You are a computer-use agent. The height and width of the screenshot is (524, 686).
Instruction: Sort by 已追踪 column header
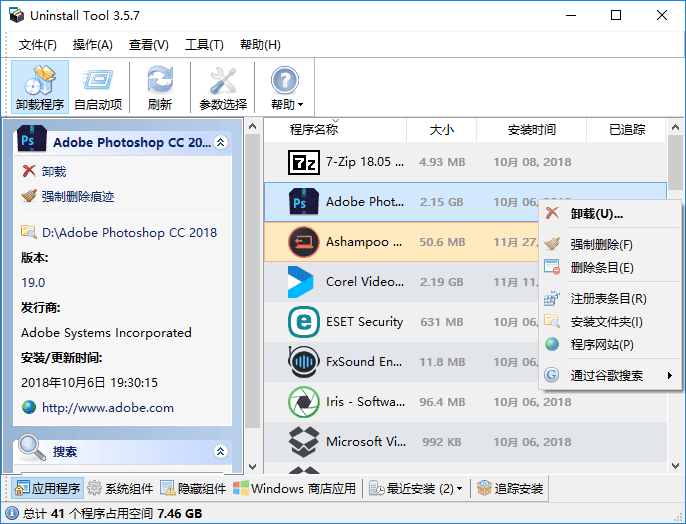[x=626, y=130]
